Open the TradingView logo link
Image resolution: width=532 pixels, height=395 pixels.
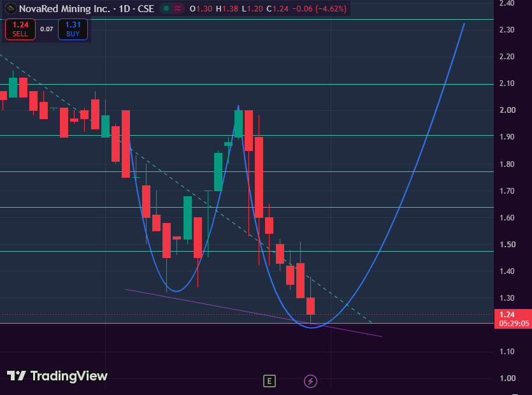(x=57, y=376)
